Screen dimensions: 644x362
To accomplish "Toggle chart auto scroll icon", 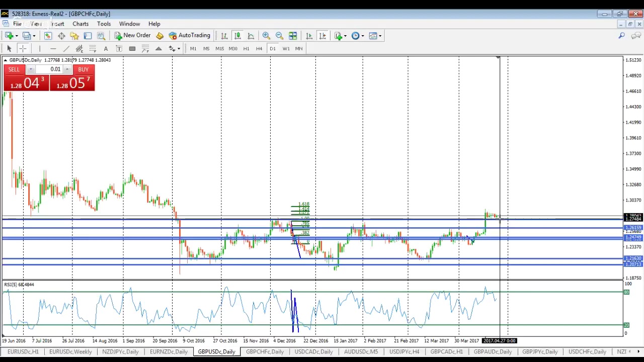I will (x=309, y=36).
